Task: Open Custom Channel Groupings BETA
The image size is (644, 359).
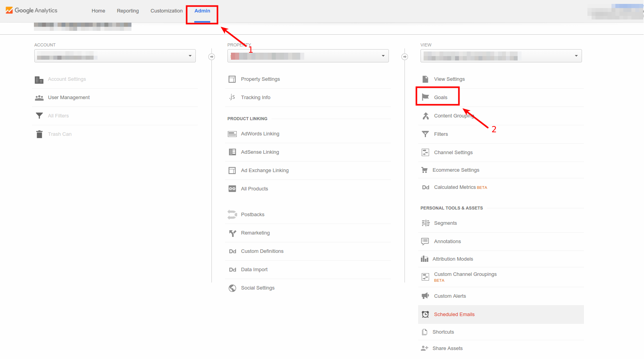Action: 465,277
